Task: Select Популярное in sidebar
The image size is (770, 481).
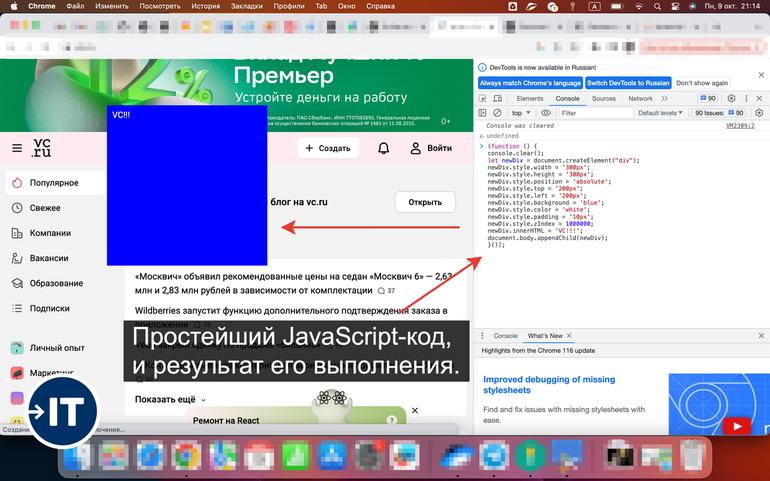Action: coord(55,183)
